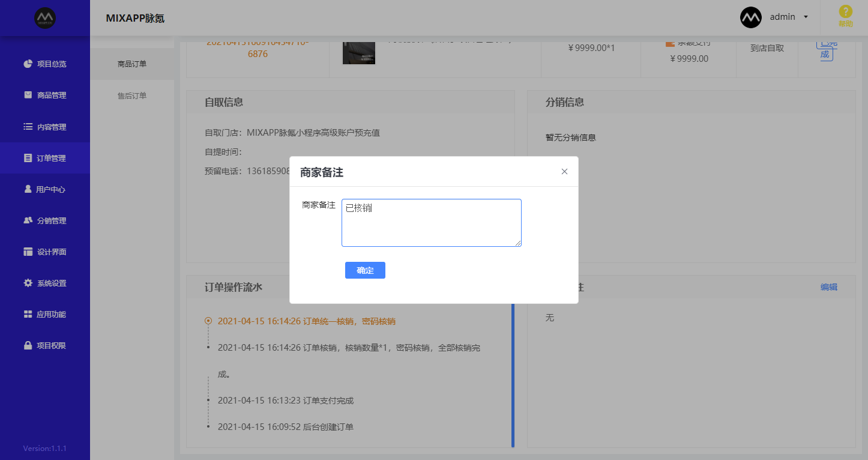
Task: Click the ￥9999.00 paid amount
Action: (689, 59)
